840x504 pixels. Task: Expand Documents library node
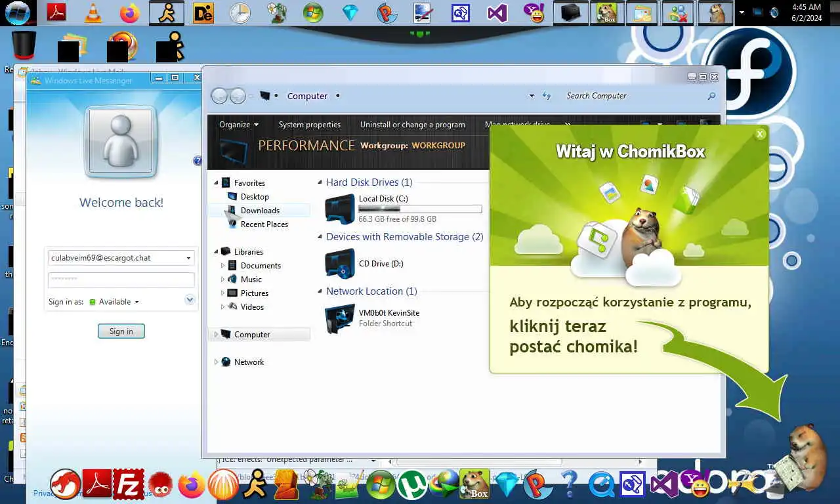222,266
